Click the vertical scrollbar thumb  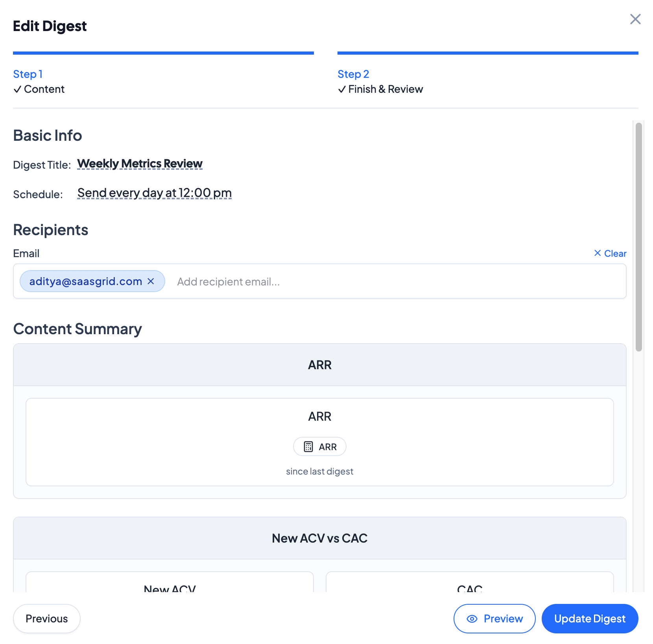[x=638, y=236]
